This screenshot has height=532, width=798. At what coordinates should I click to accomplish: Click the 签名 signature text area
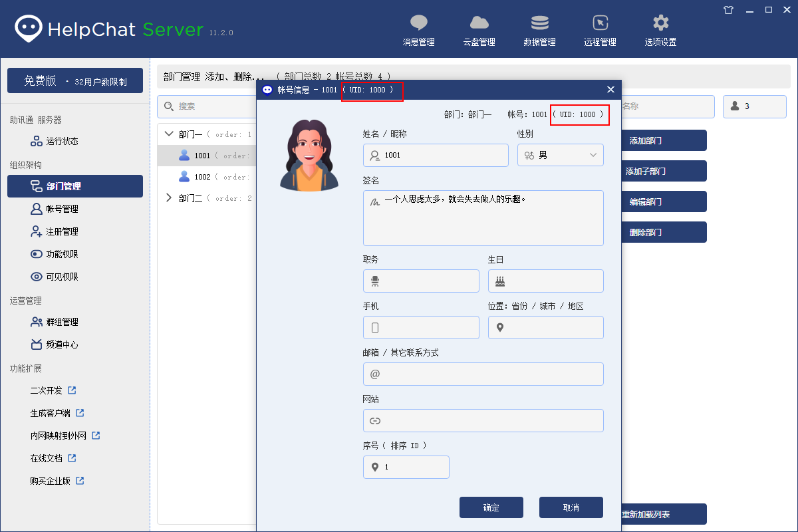point(483,218)
